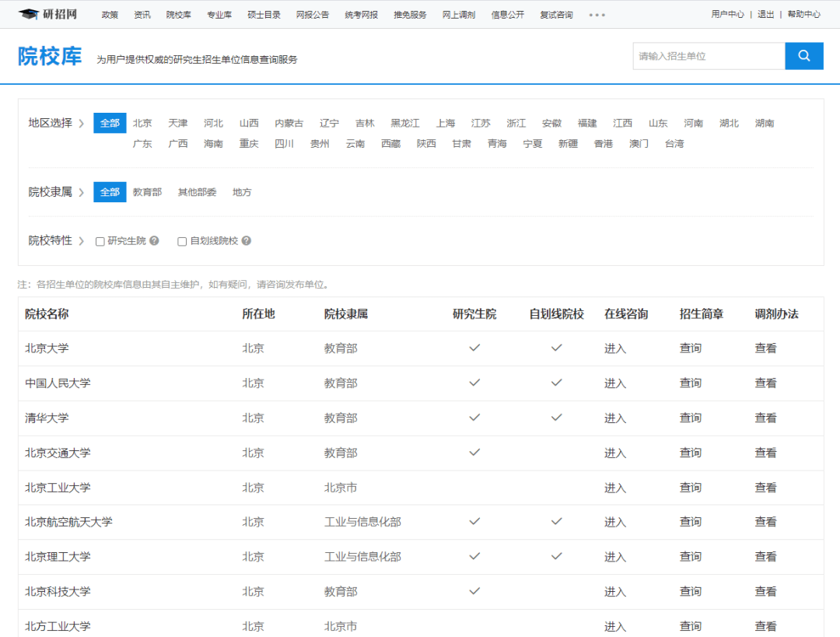Filter affiliation by 教育部

point(147,192)
